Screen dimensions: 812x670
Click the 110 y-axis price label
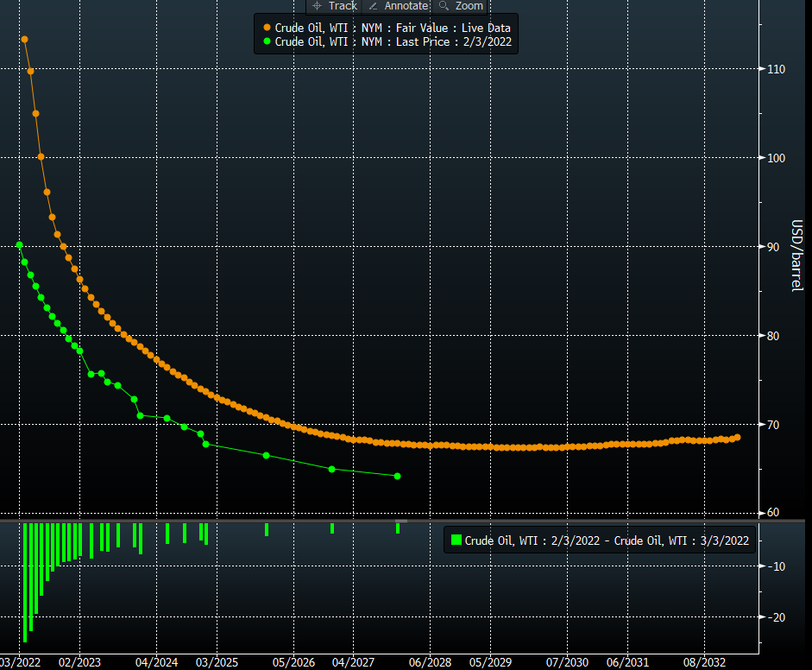[x=775, y=69]
